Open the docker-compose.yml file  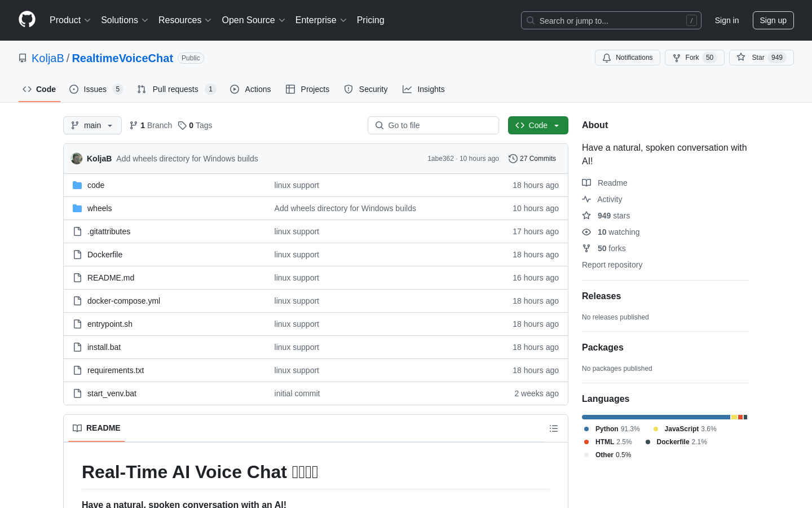pos(123,301)
